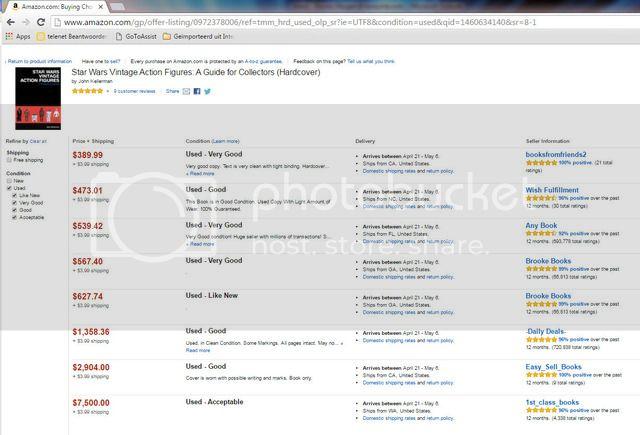Screen dimensions: 640x435
Task: Uncheck the Good condition checkbox
Action: [x=14, y=210]
